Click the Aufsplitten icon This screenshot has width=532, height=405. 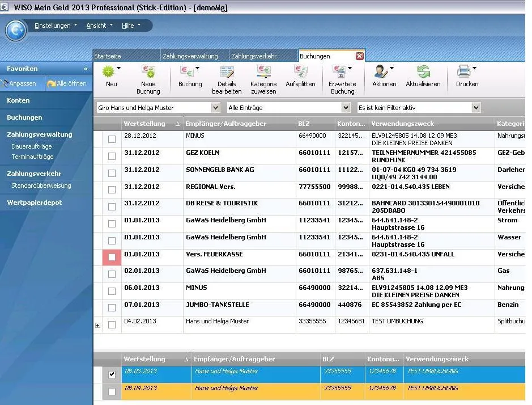[x=300, y=72]
